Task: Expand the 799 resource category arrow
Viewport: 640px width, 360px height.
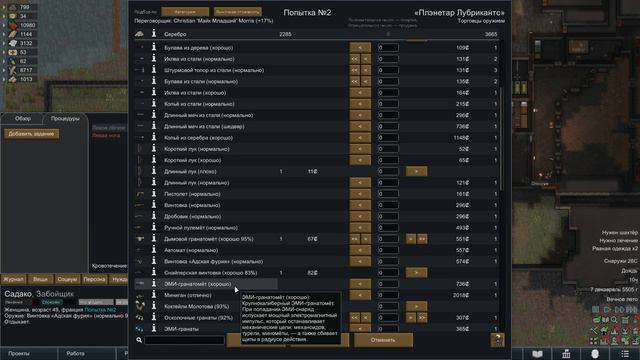Action: 4,7
